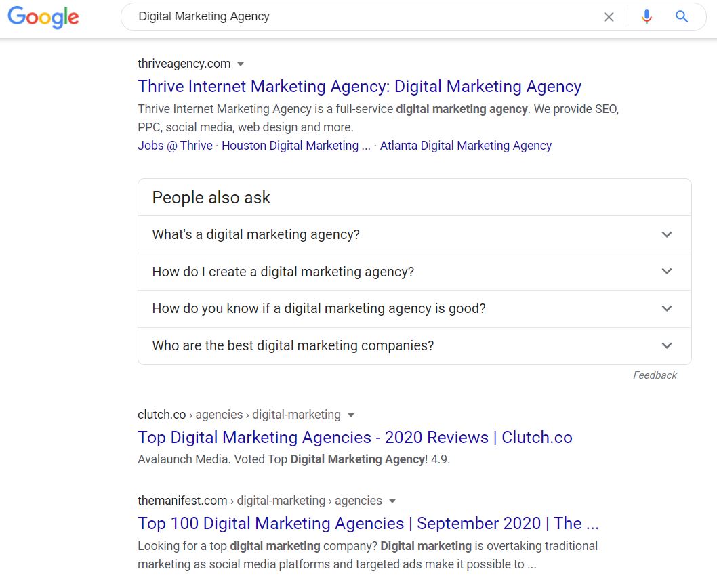Open the themanifest.com breadcrumb dropdown arrow
The width and height of the screenshot is (717, 588).
click(x=392, y=501)
